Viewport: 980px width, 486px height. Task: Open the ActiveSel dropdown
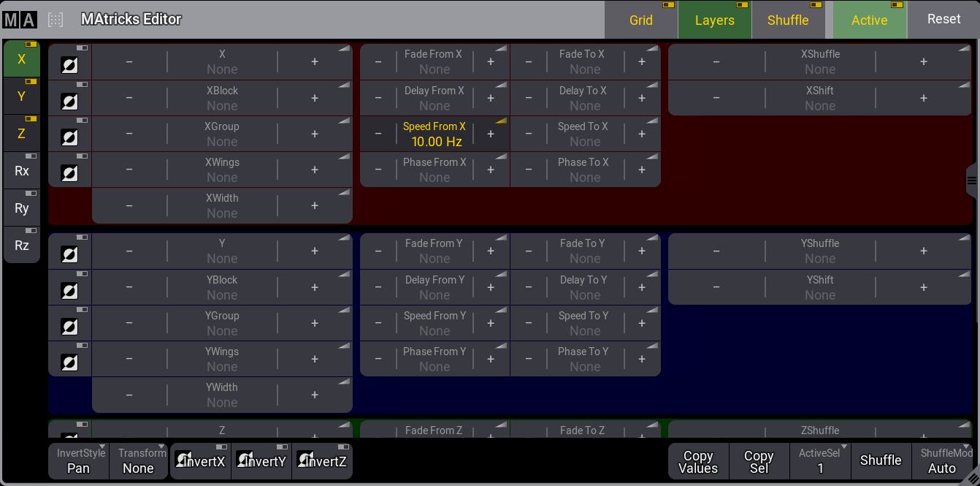coord(820,461)
